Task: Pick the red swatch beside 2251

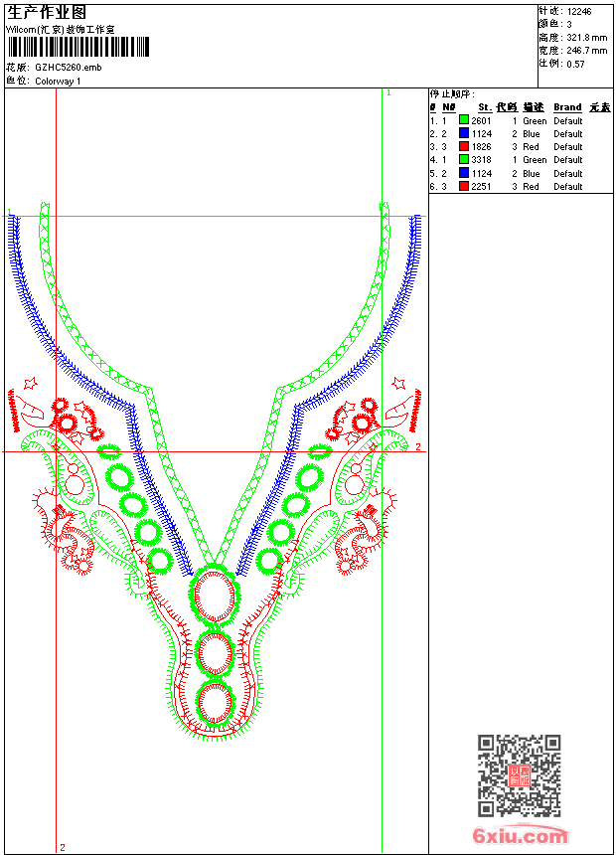Action: (x=464, y=186)
